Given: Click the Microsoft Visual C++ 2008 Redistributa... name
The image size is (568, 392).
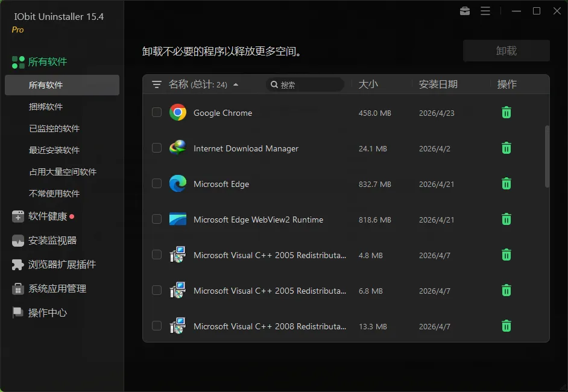Looking at the screenshot, I should coord(270,326).
